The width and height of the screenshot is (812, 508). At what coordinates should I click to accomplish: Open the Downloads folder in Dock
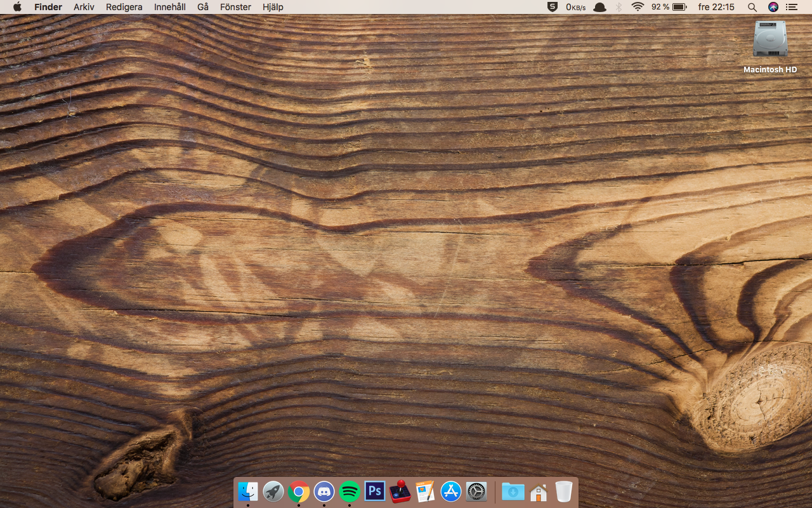pos(513,491)
